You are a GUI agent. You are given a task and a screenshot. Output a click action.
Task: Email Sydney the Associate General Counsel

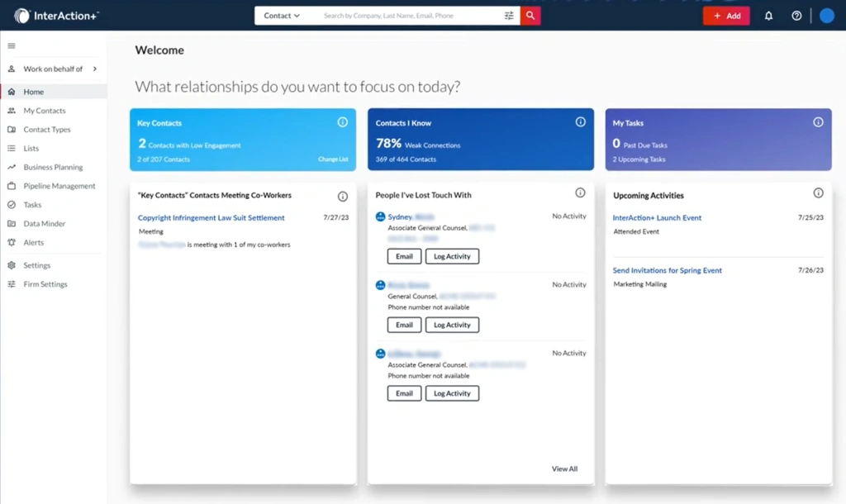(404, 256)
